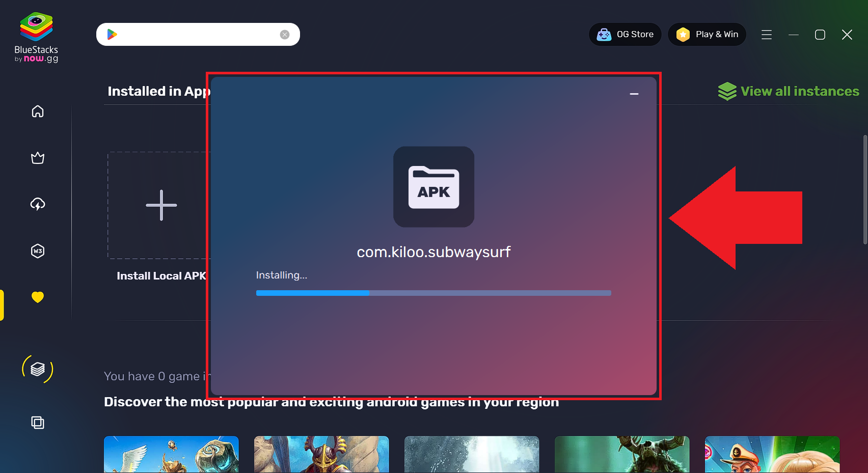Click the vertical scrollbar on right edge

865,189
